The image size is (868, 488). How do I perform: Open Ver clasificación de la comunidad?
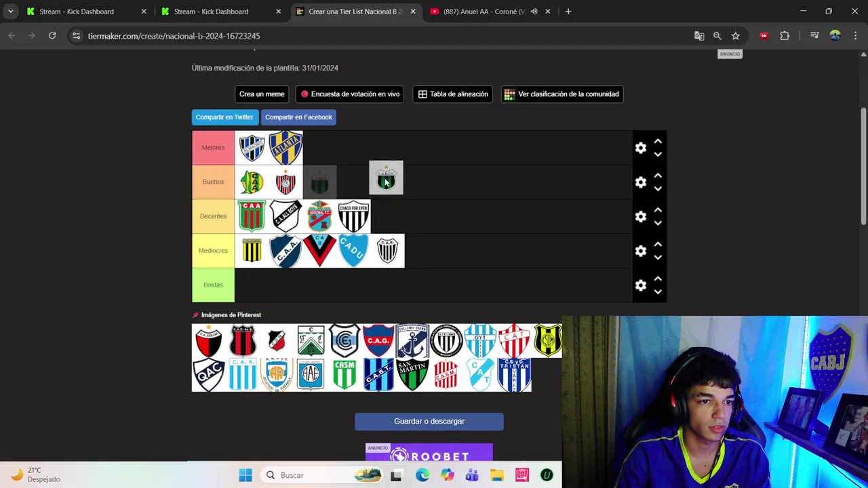click(x=561, y=94)
